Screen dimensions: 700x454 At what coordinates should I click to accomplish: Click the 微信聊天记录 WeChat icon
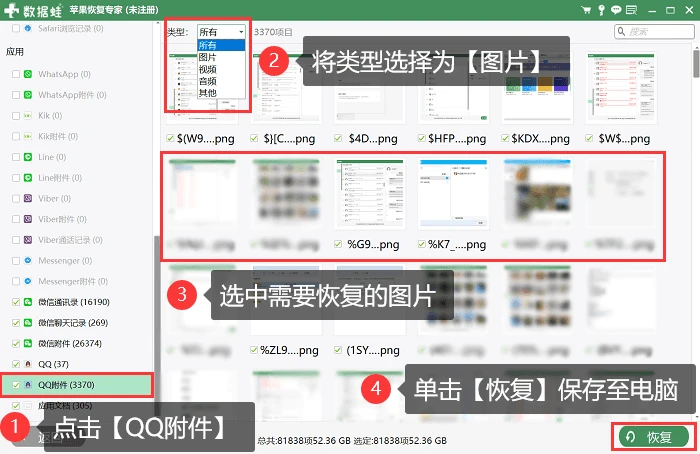pyautogui.click(x=28, y=323)
